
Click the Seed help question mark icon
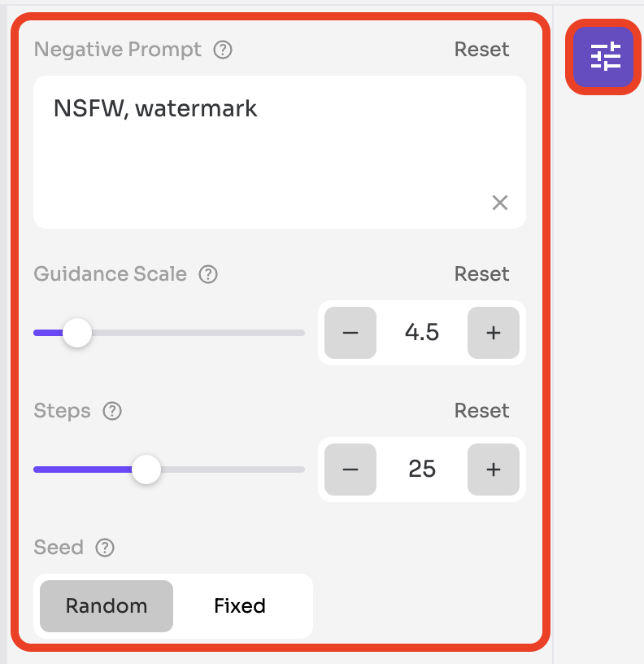[105, 548]
